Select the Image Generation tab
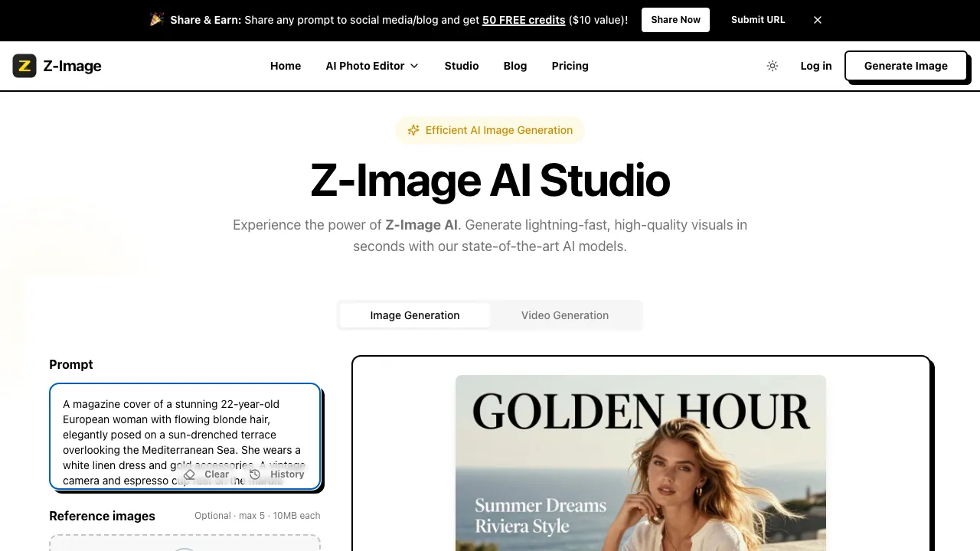Viewport: 980px width, 551px height. (x=414, y=315)
